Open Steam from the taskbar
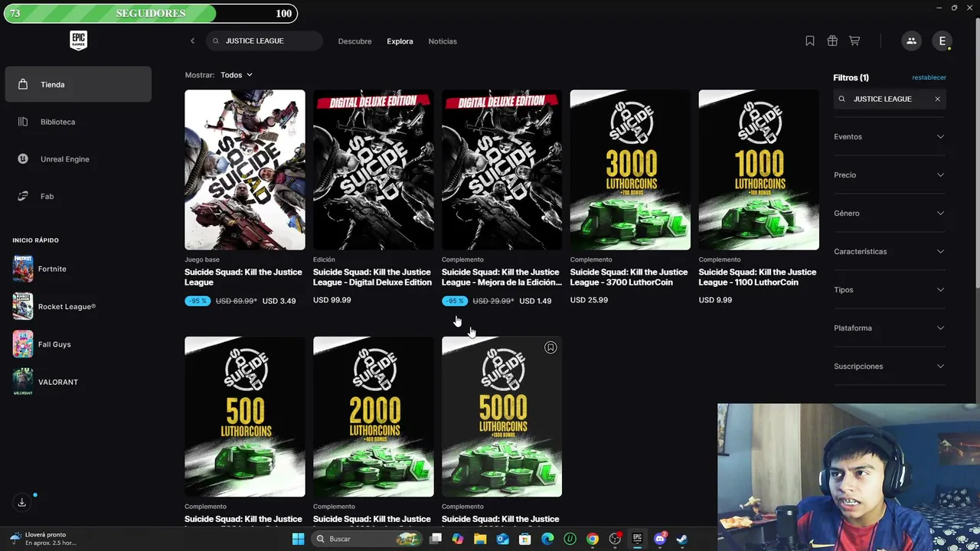980x551 pixels. click(x=681, y=539)
